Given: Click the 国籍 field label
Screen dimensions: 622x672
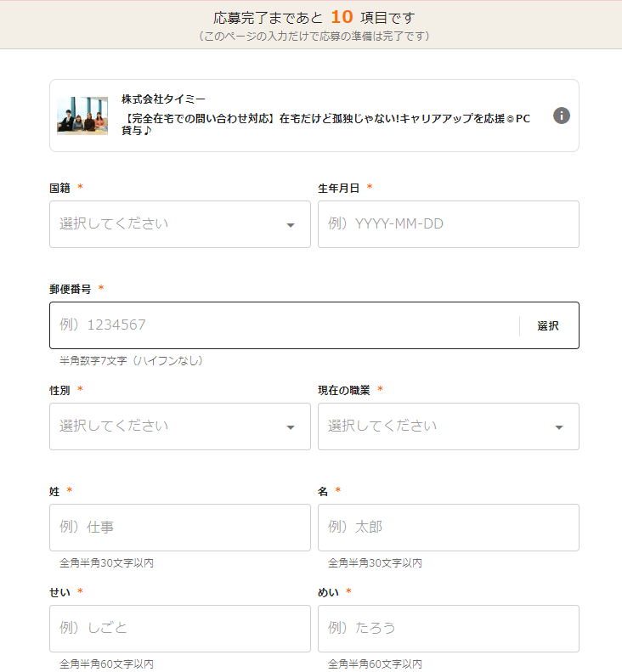Looking at the screenshot, I should click(59, 188).
